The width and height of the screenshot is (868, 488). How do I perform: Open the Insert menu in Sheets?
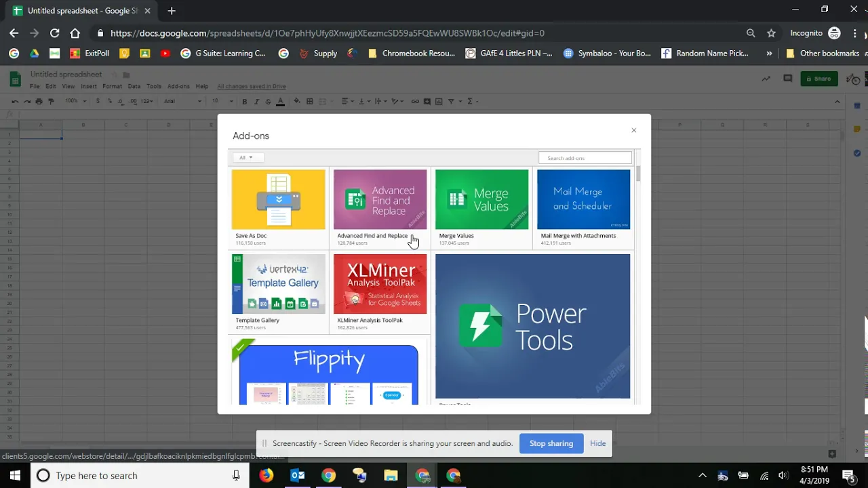(x=89, y=86)
